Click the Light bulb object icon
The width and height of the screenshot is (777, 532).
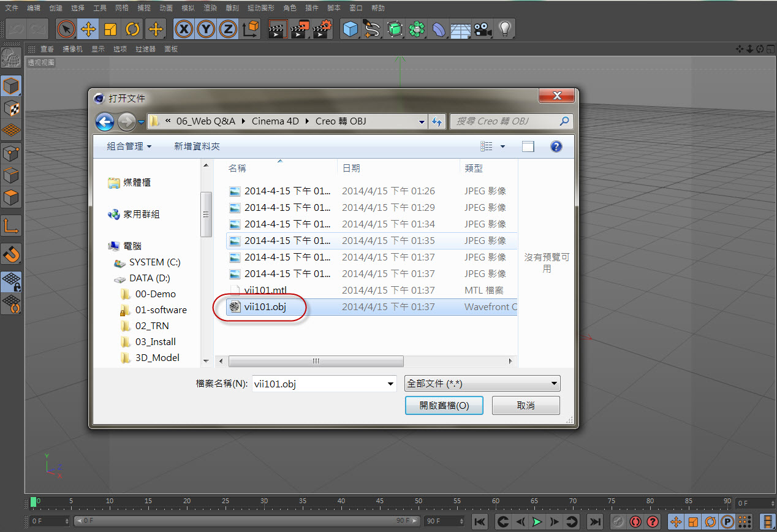click(505, 29)
